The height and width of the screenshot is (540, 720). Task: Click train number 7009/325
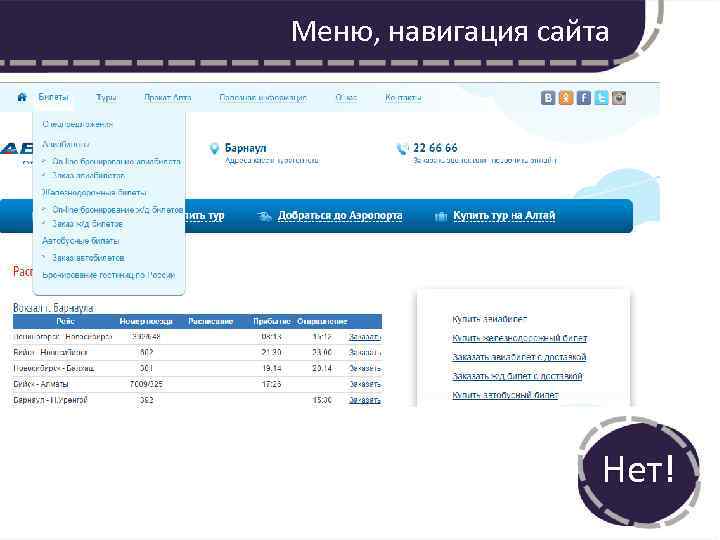(x=146, y=384)
